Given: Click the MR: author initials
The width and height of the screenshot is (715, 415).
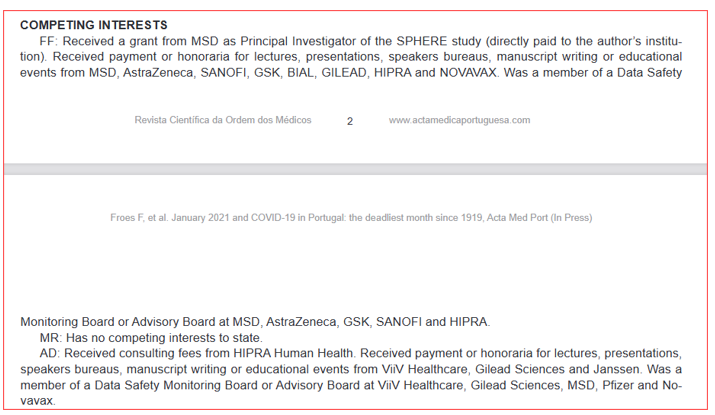Looking at the screenshot, I should [50, 338].
